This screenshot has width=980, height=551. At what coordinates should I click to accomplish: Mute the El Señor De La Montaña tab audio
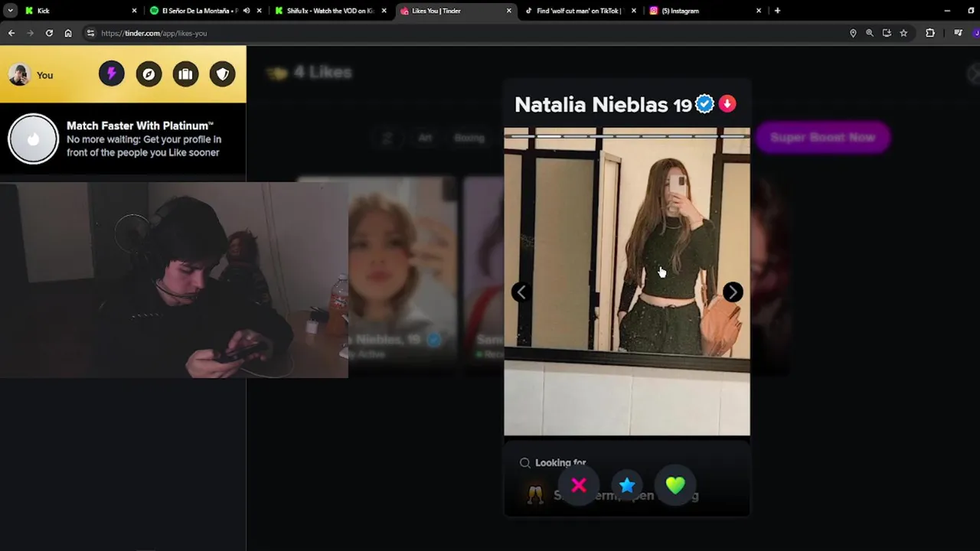tap(247, 11)
